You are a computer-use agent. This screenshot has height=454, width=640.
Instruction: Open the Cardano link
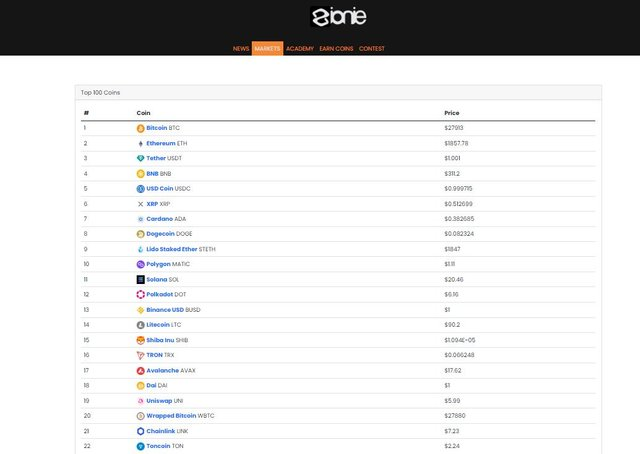[x=160, y=219]
